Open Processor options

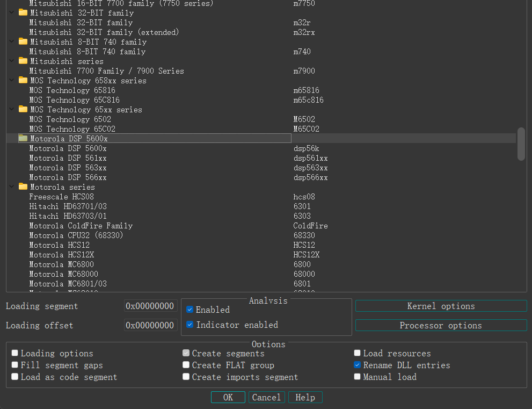tap(441, 326)
